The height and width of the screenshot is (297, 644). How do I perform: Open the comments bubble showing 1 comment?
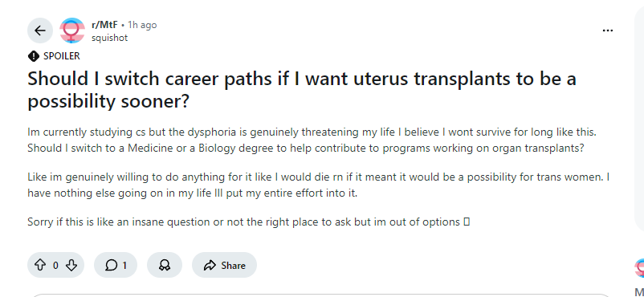point(116,265)
